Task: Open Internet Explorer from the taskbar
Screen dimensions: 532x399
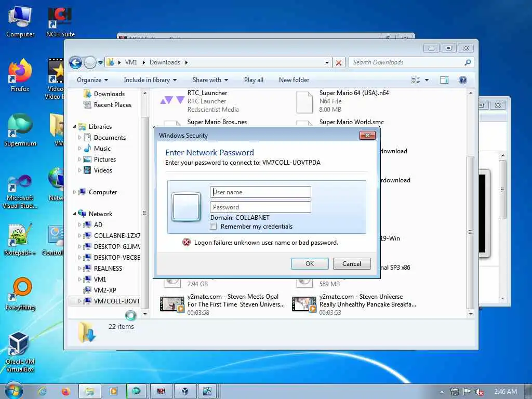Action: pyautogui.click(x=43, y=392)
